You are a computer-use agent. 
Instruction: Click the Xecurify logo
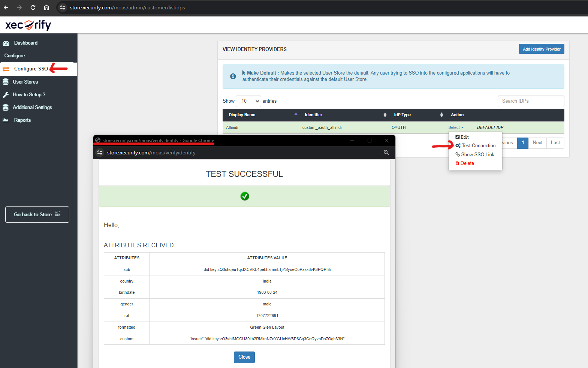(x=28, y=25)
